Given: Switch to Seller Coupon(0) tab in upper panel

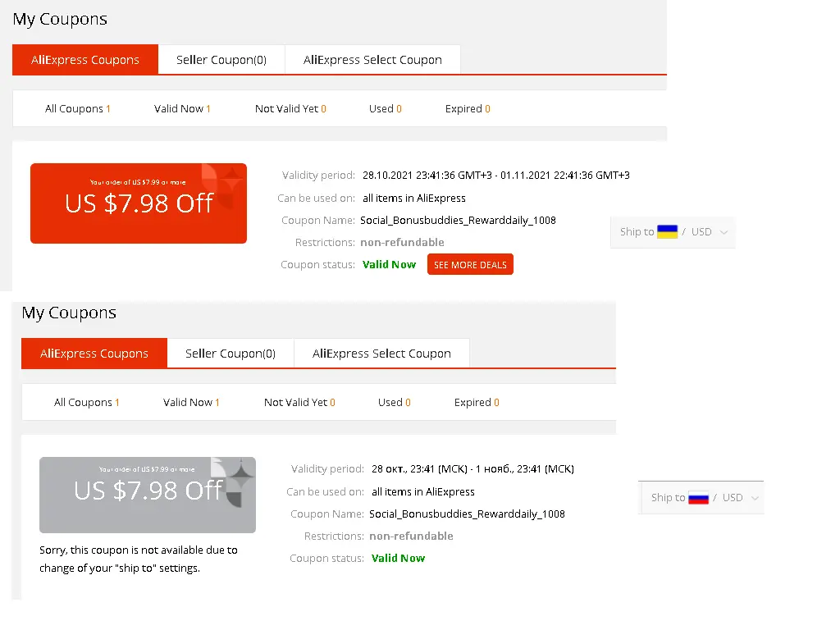Looking at the screenshot, I should click(221, 60).
